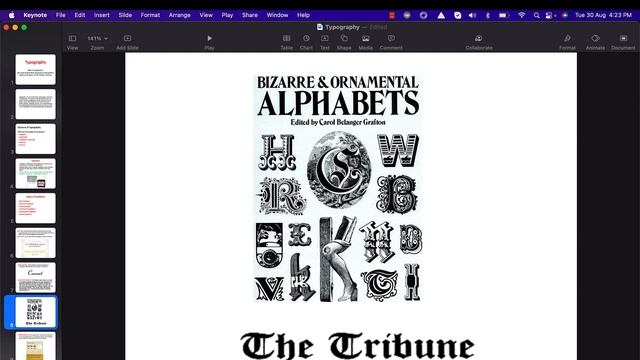
Task: Select slide 4 thumbnail in navigator
Action: 36,173
